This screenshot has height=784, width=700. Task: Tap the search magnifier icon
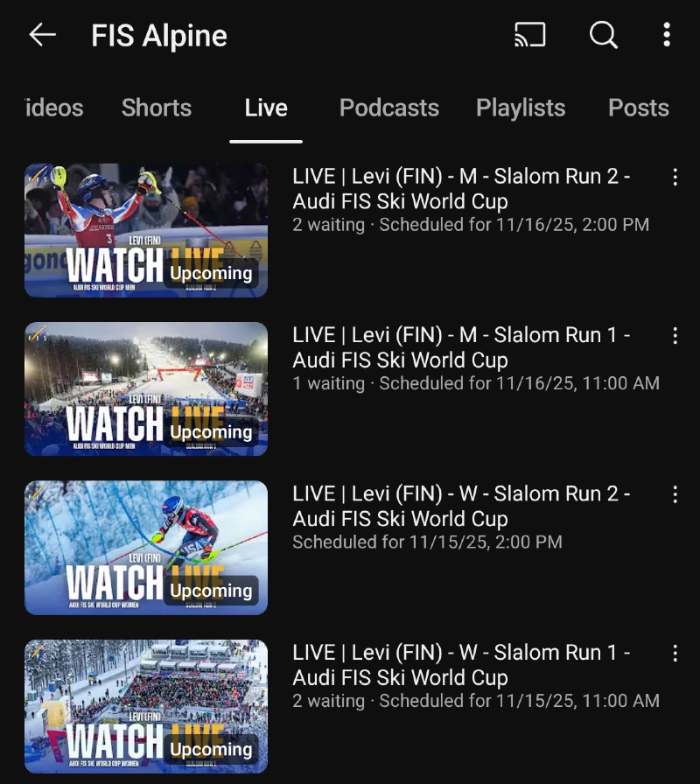[x=603, y=35]
